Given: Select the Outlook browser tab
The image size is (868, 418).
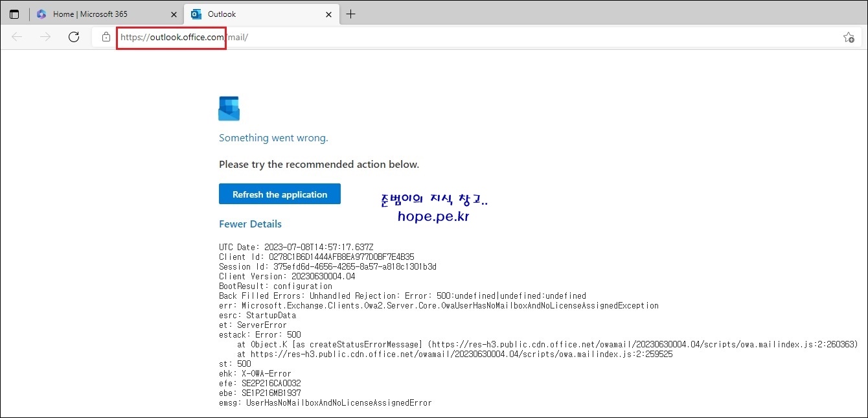Looking at the screenshot, I should (262, 14).
